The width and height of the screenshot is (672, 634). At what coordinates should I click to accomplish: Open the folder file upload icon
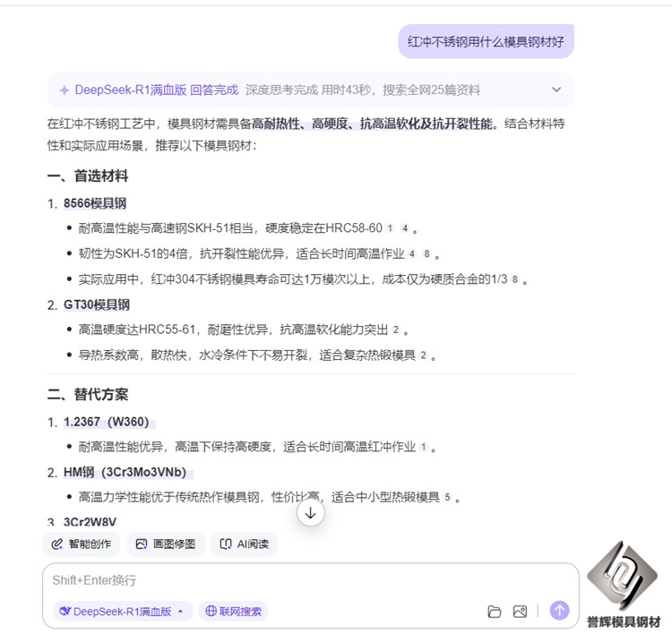pyautogui.click(x=494, y=612)
